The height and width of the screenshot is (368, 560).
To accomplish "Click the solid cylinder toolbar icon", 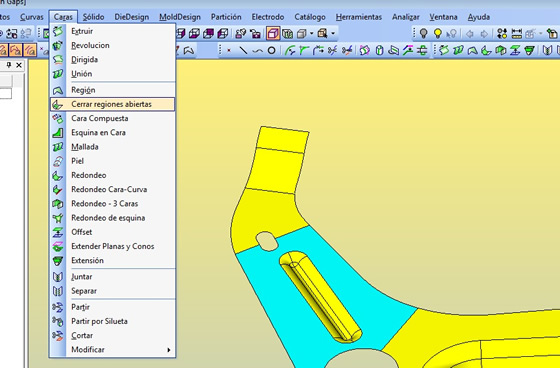I will point(379,50).
